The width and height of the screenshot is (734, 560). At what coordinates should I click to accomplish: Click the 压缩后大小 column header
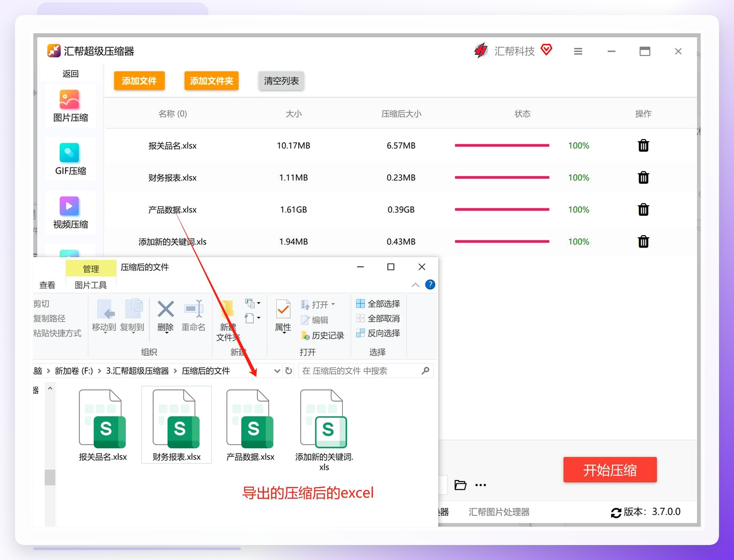click(401, 113)
